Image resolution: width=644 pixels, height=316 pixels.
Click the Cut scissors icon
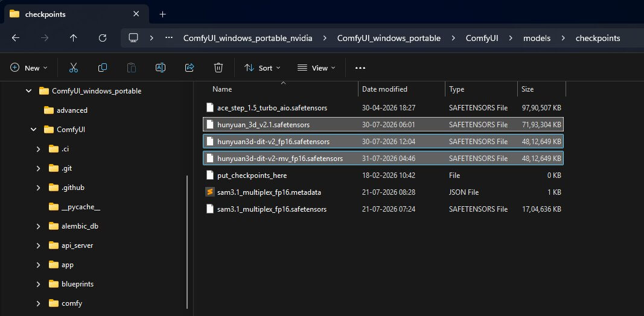pyautogui.click(x=74, y=68)
